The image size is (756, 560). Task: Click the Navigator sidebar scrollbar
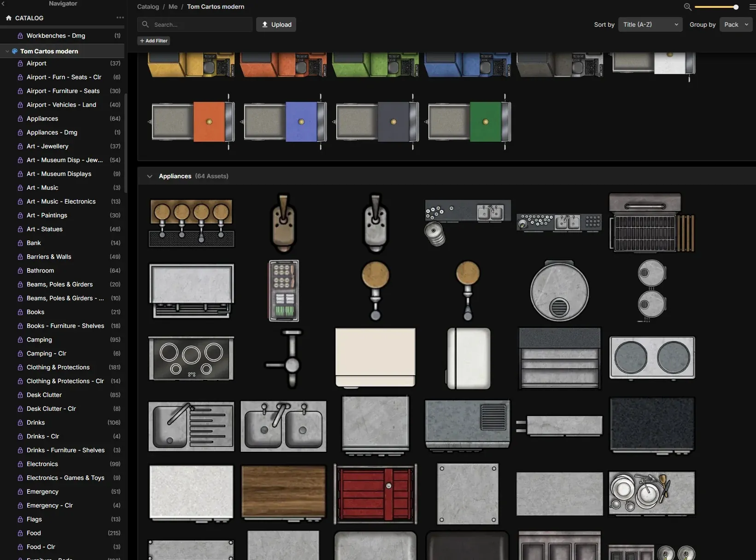pyautogui.click(x=126, y=143)
